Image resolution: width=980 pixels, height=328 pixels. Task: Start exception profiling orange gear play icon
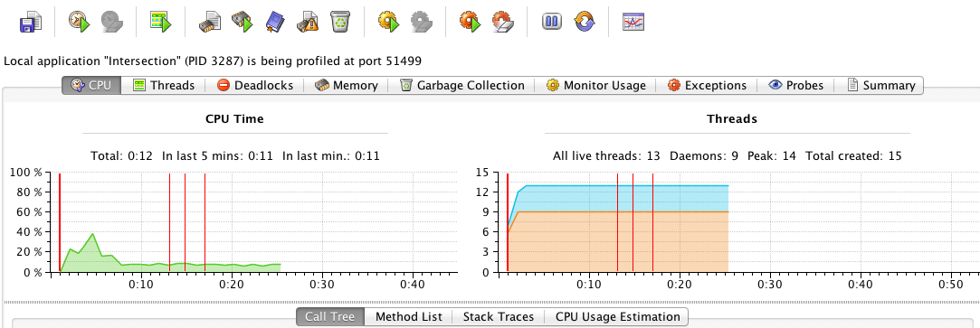pyautogui.click(x=471, y=22)
